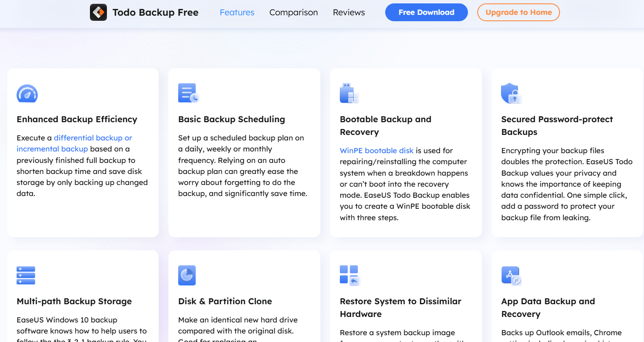The height and width of the screenshot is (342, 644).
Task: Switch to the Comparison tab
Action: coord(294,12)
